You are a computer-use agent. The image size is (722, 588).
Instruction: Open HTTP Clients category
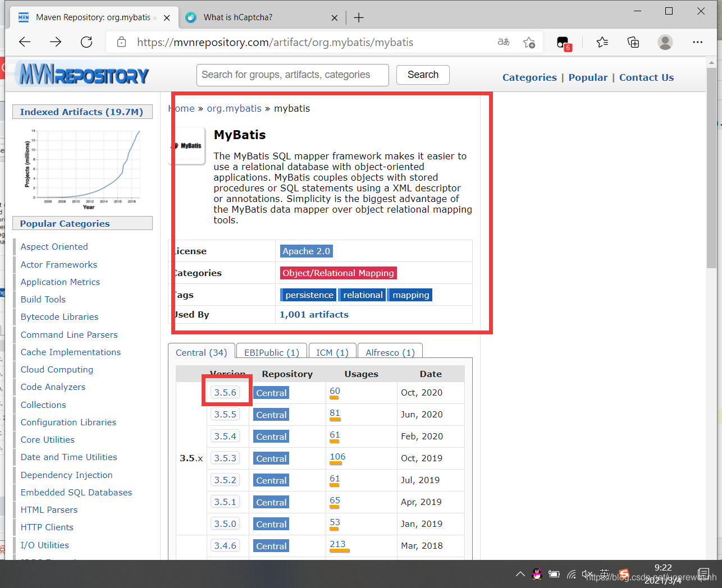tap(47, 527)
